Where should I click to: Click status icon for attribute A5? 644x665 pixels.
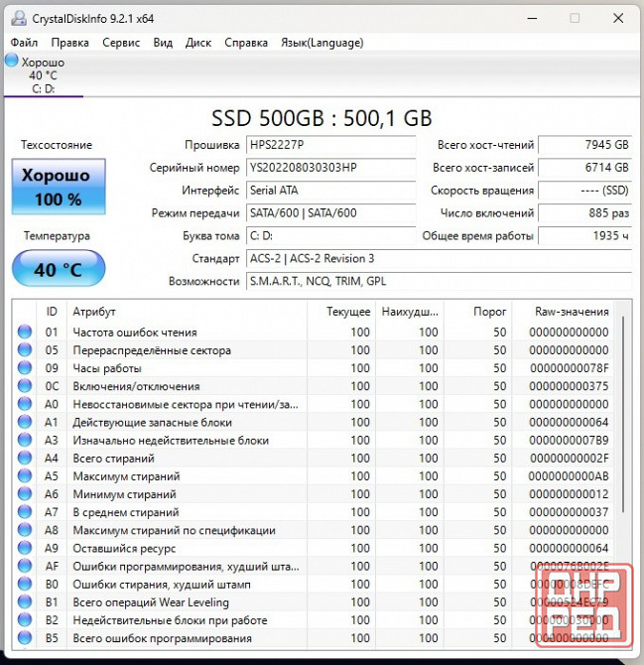tap(25, 475)
